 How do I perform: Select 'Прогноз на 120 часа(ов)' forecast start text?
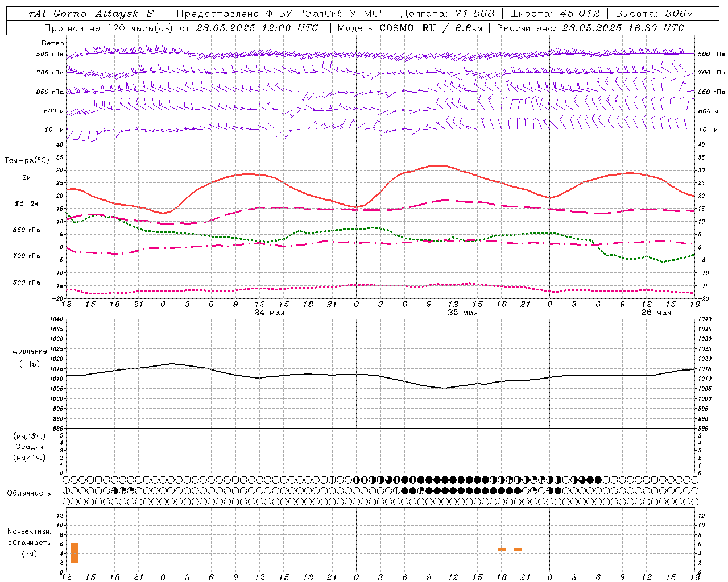pos(109,28)
